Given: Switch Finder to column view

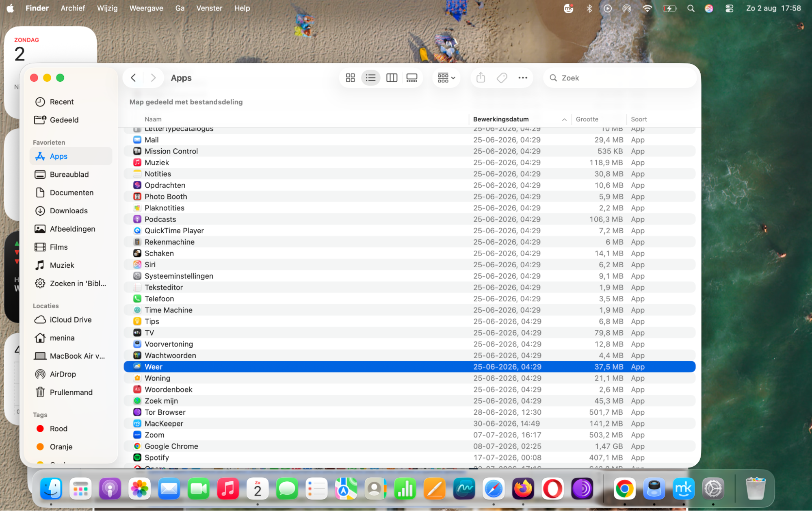Looking at the screenshot, I should (x=392, y=78).
